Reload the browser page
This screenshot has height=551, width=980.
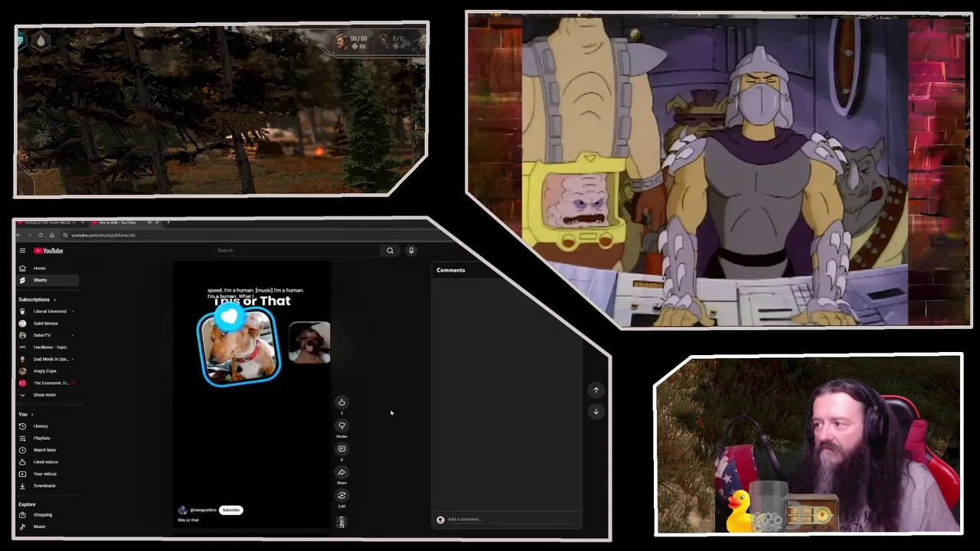[41, 235]
